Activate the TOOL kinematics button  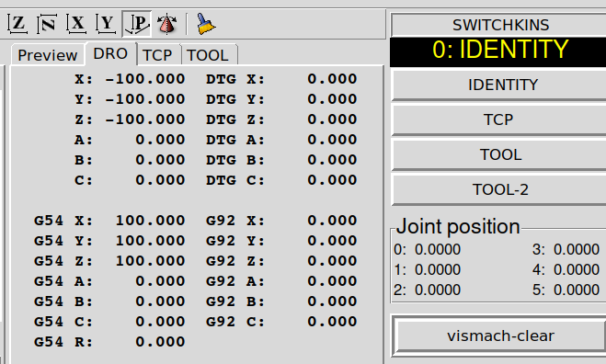(x=500, y=155)
